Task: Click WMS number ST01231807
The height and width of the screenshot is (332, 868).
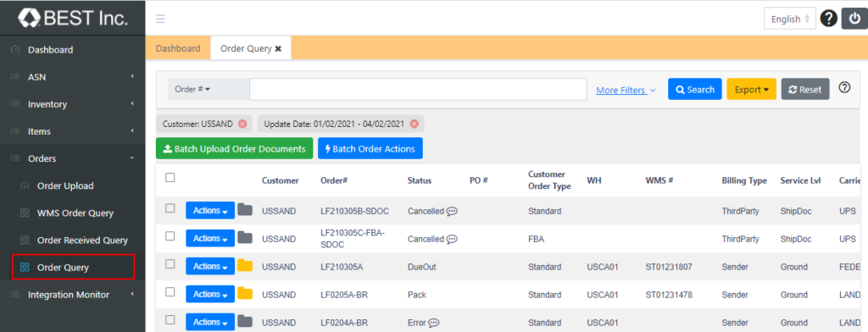Action: click(669, 267)
